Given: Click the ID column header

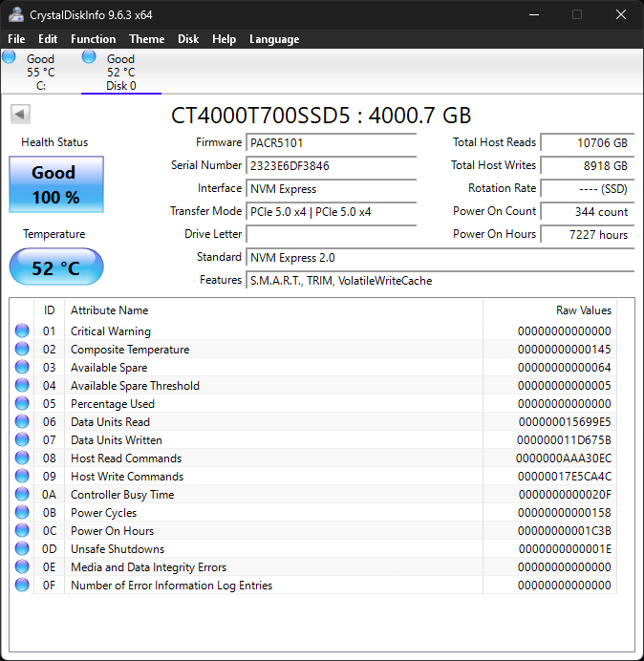Looking at the screenshot, I should pos(49,310).
